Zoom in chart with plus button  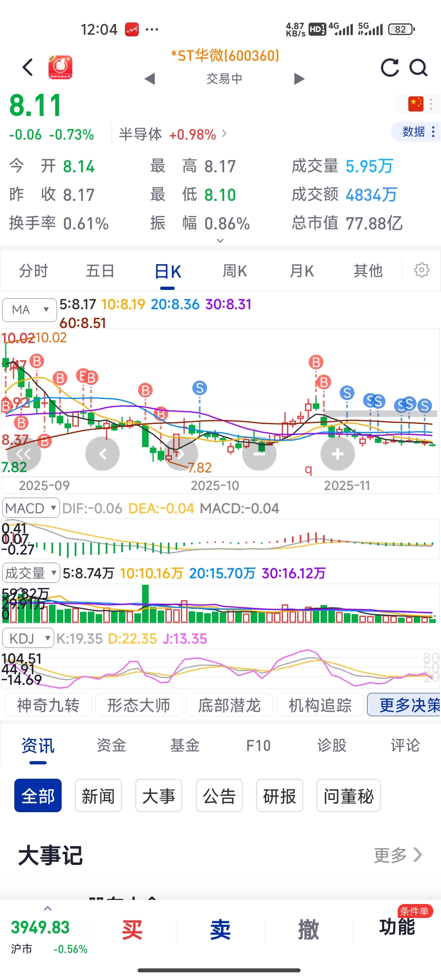pos(338,454)
